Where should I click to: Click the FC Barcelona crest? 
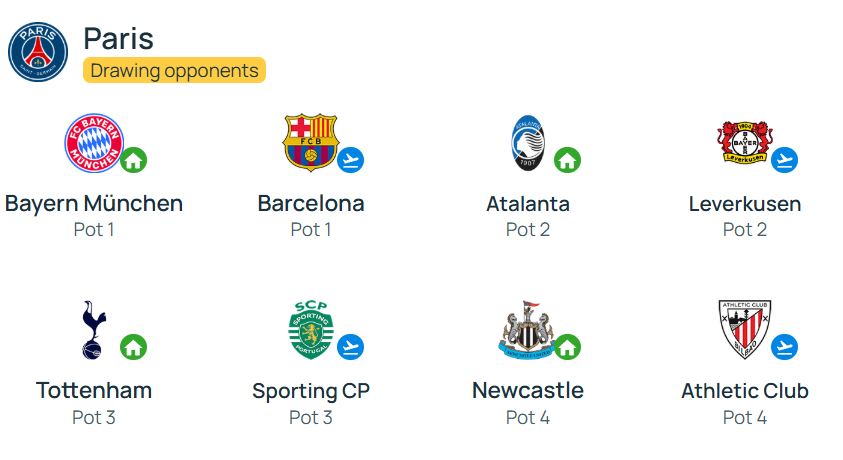[311, 142]
